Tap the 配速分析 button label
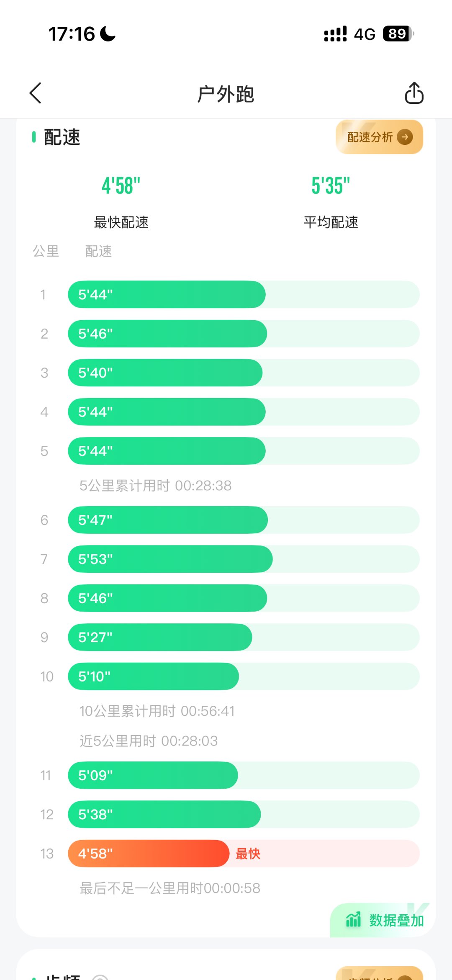The image size is (452, 980). [x=370, y=137]
